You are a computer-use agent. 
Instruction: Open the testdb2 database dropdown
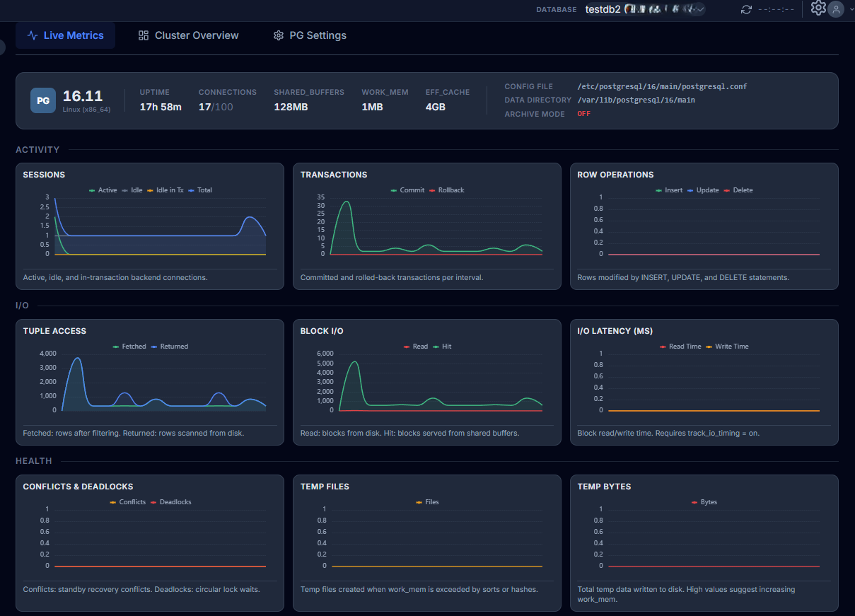coord(644,9)
